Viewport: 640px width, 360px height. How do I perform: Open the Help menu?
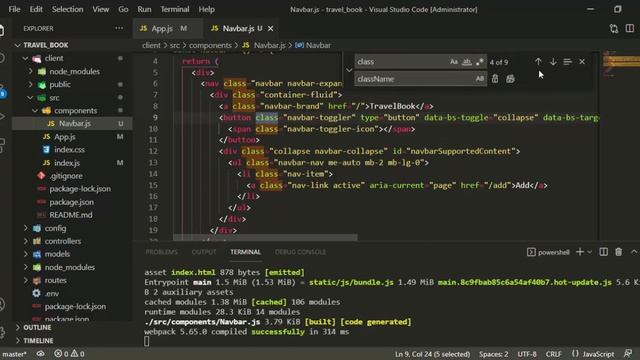[206, 9]
